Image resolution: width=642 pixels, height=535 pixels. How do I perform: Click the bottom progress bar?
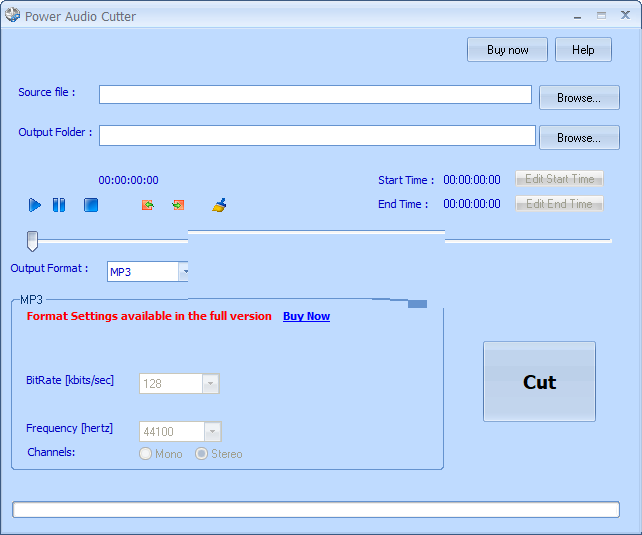click(x=316, y=510)
